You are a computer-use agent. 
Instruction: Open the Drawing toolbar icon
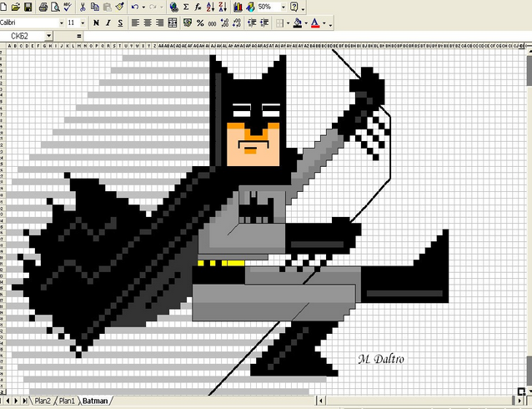[x=250, y=7]
